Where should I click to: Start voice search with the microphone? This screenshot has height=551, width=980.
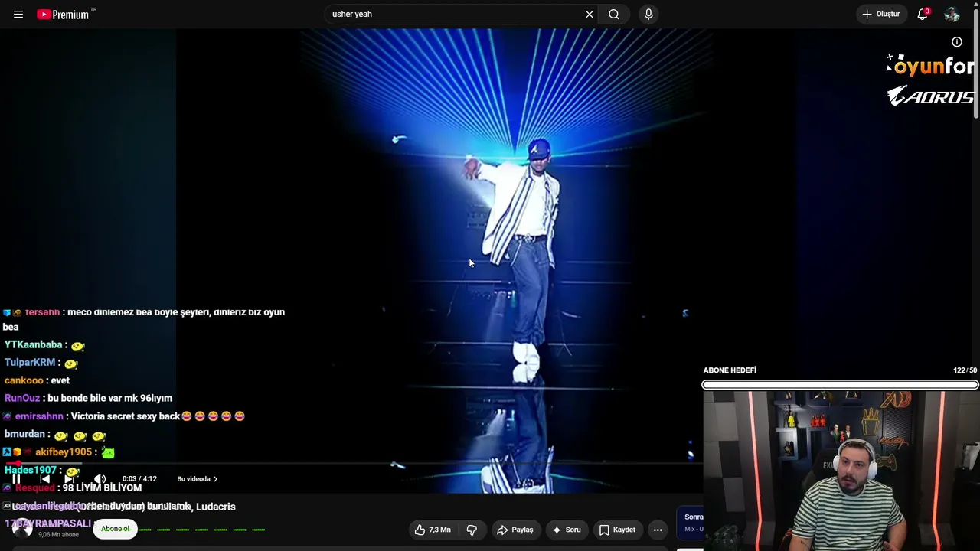tap(648, 15)
